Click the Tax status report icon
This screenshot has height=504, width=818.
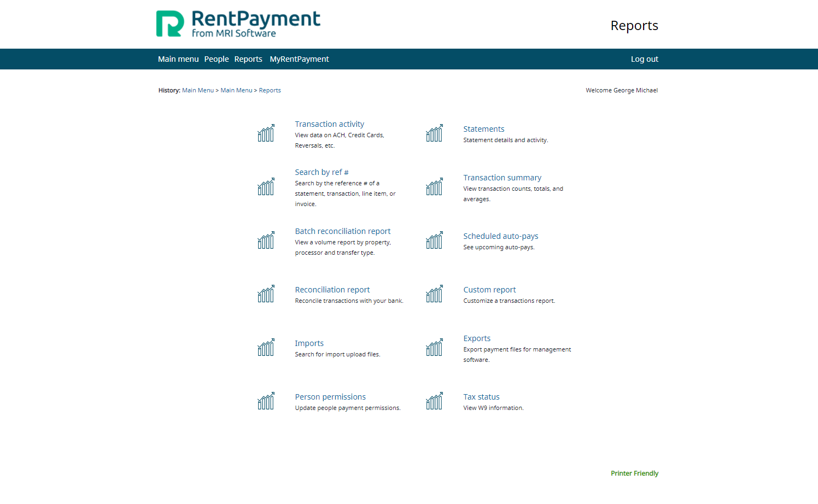point(434,401)
